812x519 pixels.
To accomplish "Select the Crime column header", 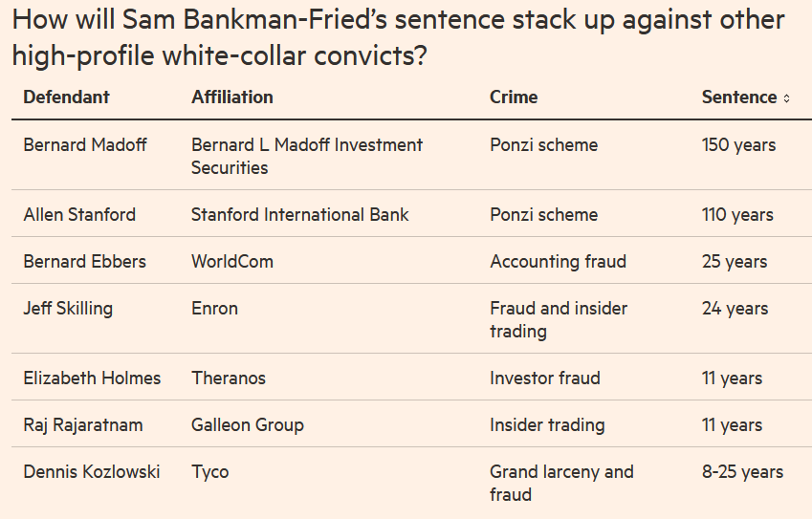I will [514, 97].
